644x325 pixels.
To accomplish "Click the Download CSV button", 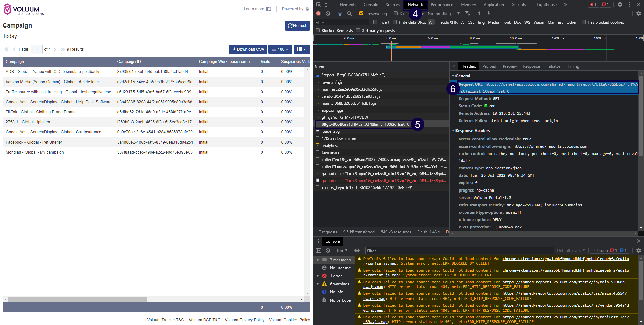I will coord(248,49).
